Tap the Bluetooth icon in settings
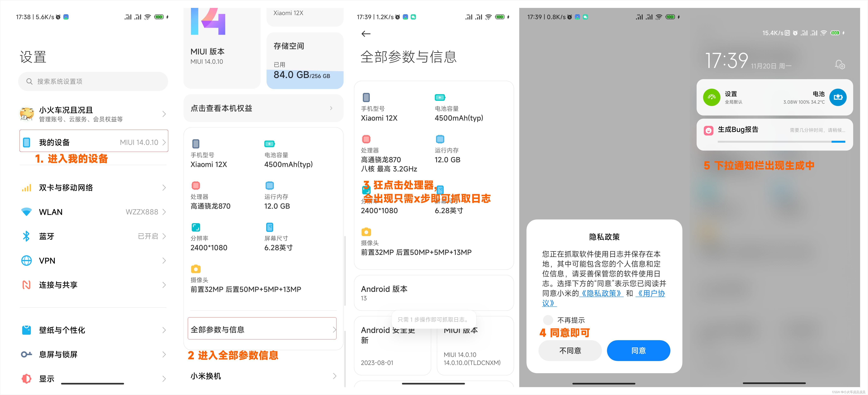Viewport: 868px width, 395px height. [x=26, y=236]
